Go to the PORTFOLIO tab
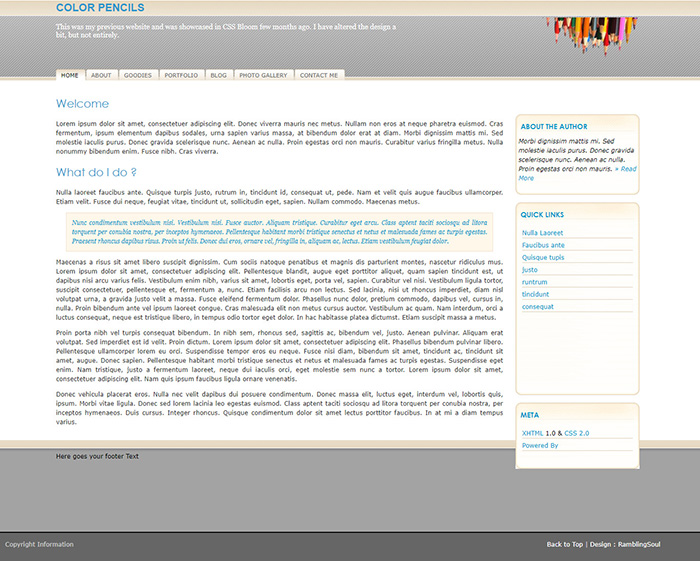This screenshot has width=700, height=561. coord(181,75)
